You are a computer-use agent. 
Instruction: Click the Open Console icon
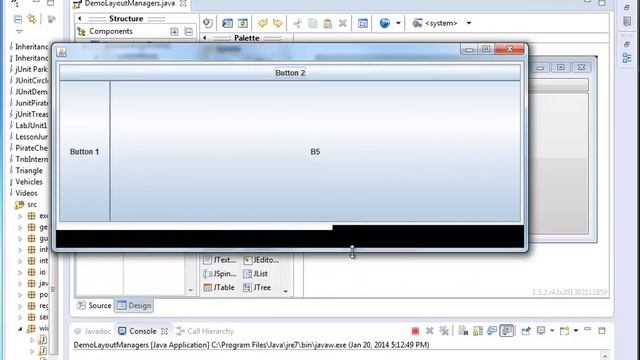[564, 331]
